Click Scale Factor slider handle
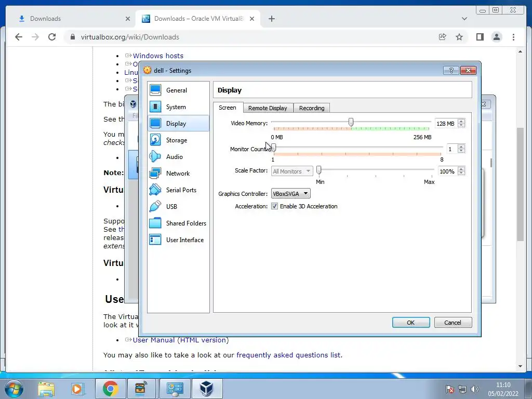 click(x=318, y=170)
